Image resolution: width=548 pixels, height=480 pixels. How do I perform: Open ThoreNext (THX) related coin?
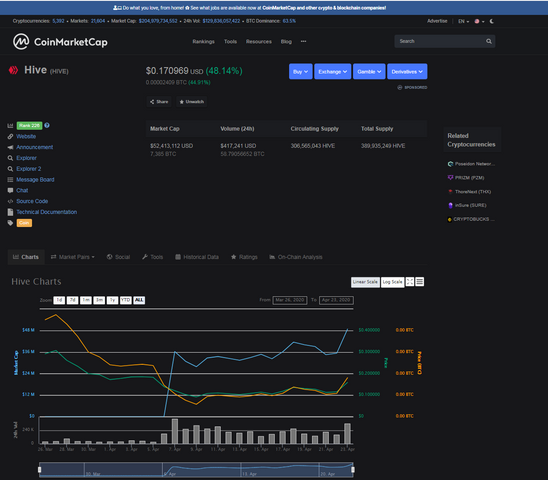point(469,192)
